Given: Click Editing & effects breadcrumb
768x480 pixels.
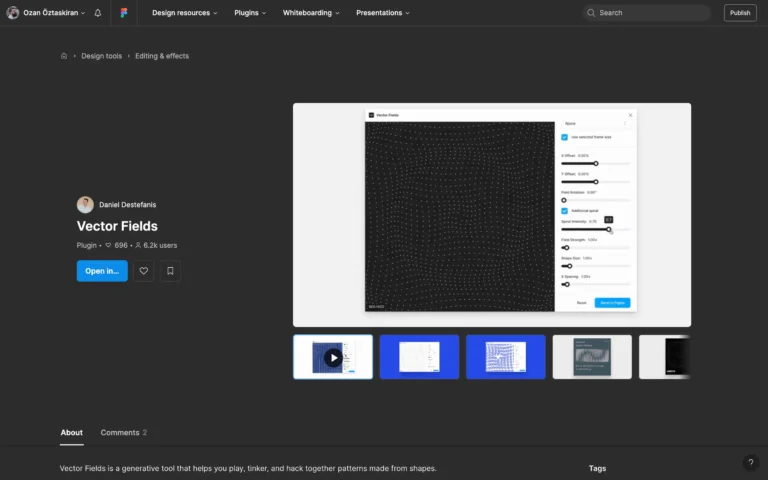Looking at the screenshot, I should tap(162, 56).
